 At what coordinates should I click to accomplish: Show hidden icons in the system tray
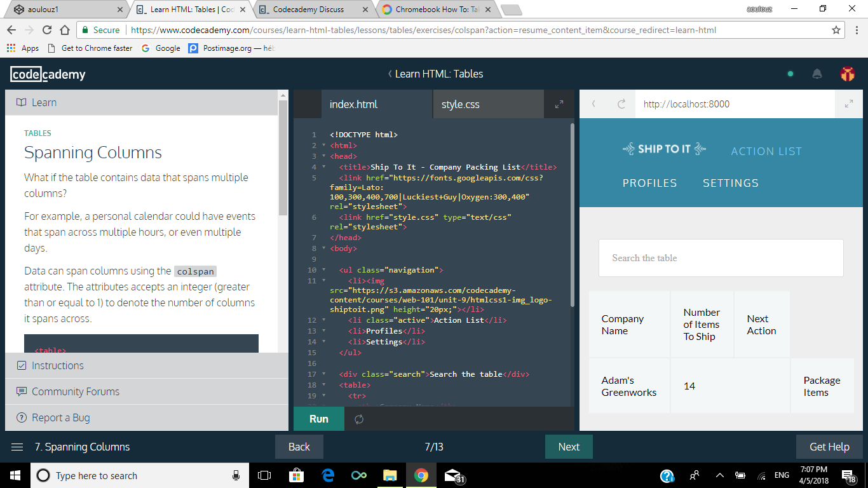719,475
